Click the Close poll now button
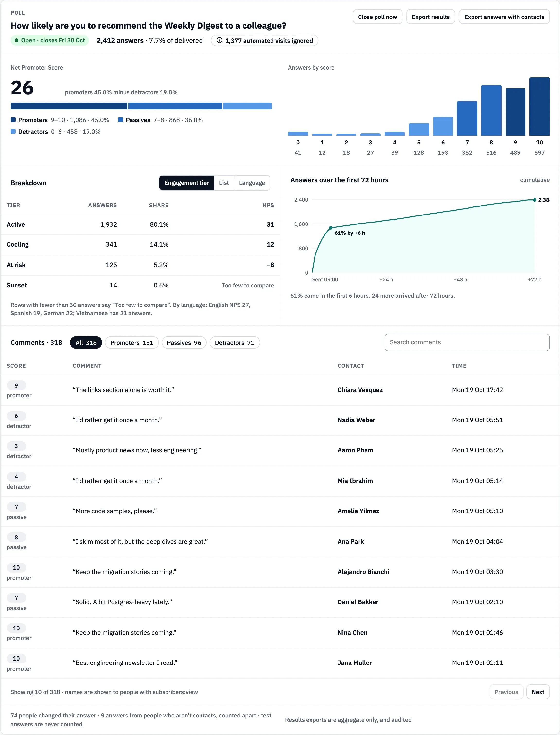The height and width of the screenshot is (735, 560). click(377, 17)
